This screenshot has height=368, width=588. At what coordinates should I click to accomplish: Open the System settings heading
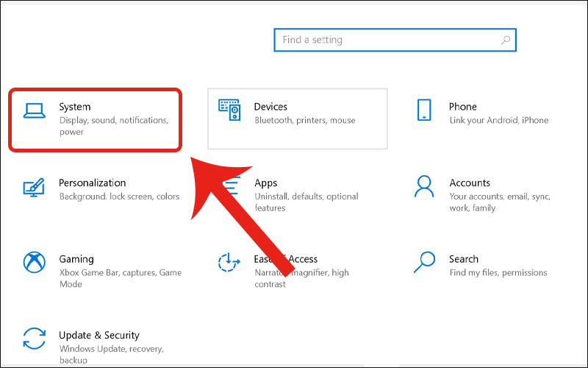(x=75, y=107)
